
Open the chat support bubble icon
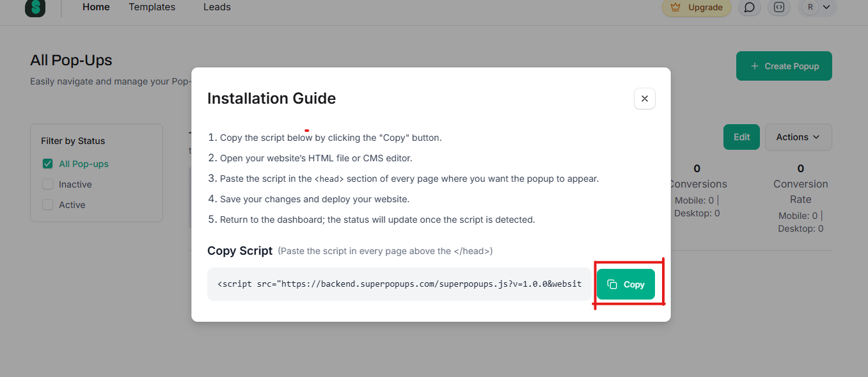coord(749,7)
